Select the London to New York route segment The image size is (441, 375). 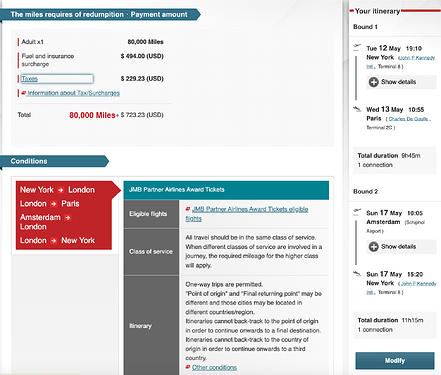pos(57,240)
